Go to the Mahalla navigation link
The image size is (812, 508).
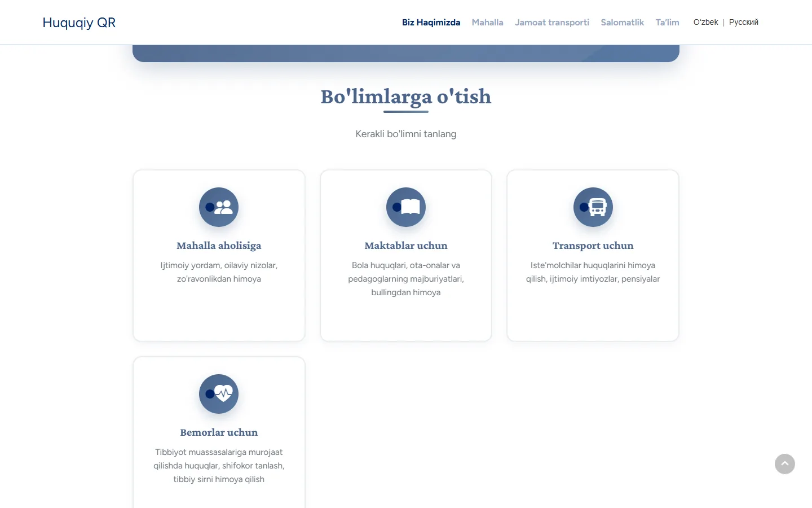point(487,23)
